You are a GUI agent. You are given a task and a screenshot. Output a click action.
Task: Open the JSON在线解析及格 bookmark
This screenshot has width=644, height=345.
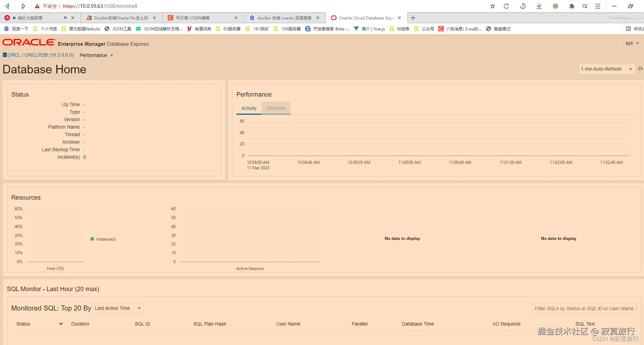pyautogui.click(x=159, y=29)
